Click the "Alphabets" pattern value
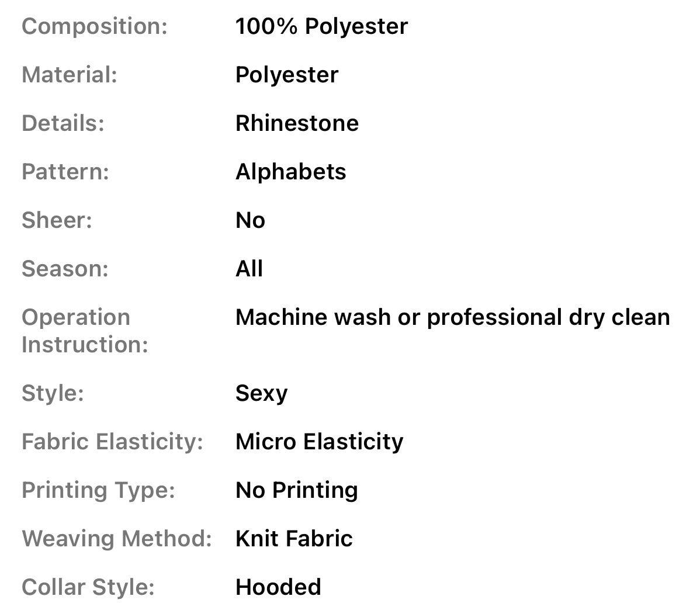 point(290,172)
